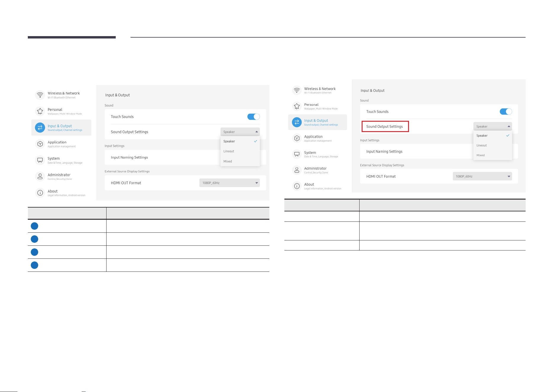Open About label in left panel
This screenshot has width=554, height=392.
(x=52, y=191)
